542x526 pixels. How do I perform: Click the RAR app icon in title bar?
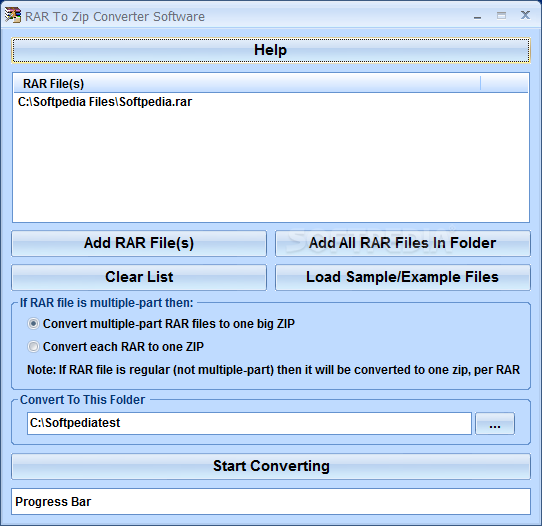13,16
